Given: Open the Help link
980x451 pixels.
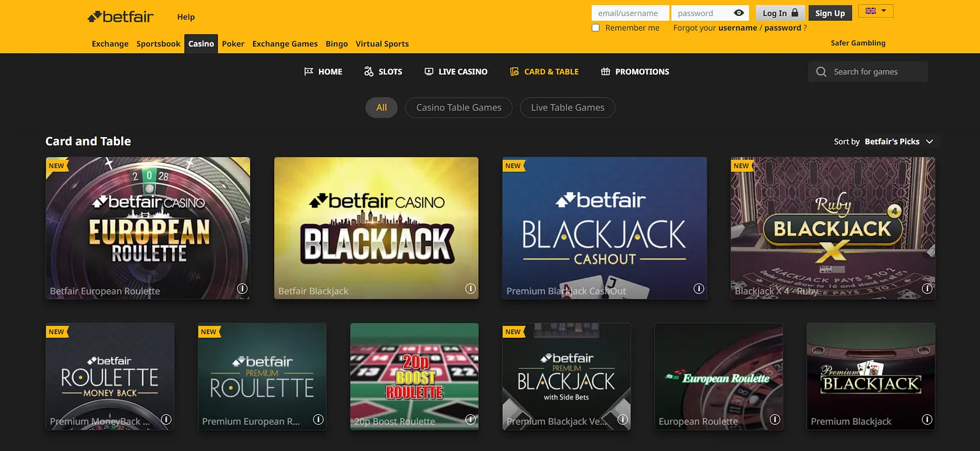Looking at the screenshot, I should [x=186, y=17].
